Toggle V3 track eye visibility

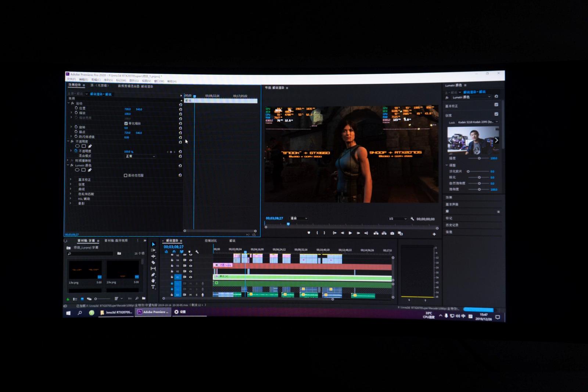pos(191,266)
